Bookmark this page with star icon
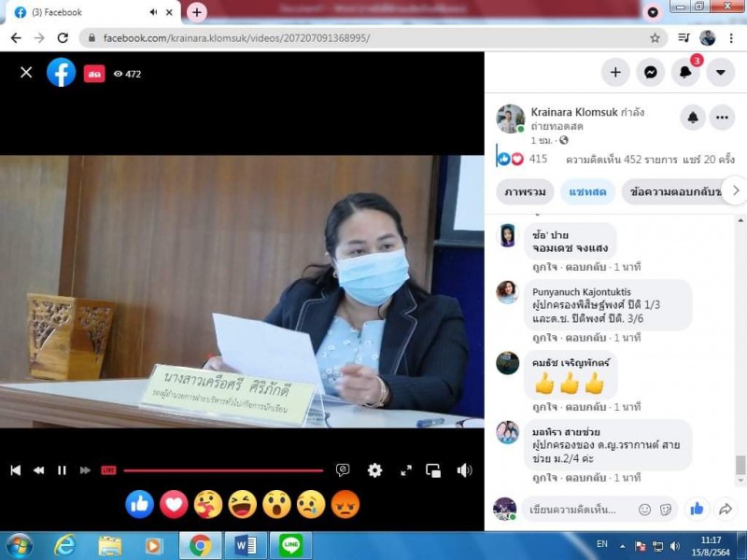This screenshot has height=560, width=747. point(655,38)
